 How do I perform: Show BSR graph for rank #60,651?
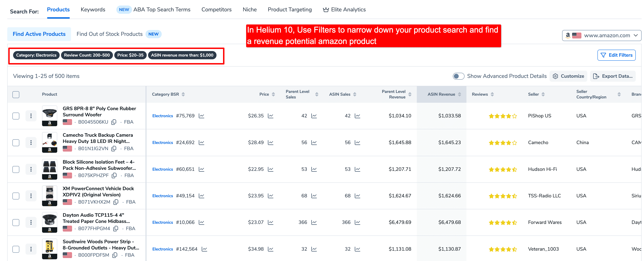tap(202, 169)
